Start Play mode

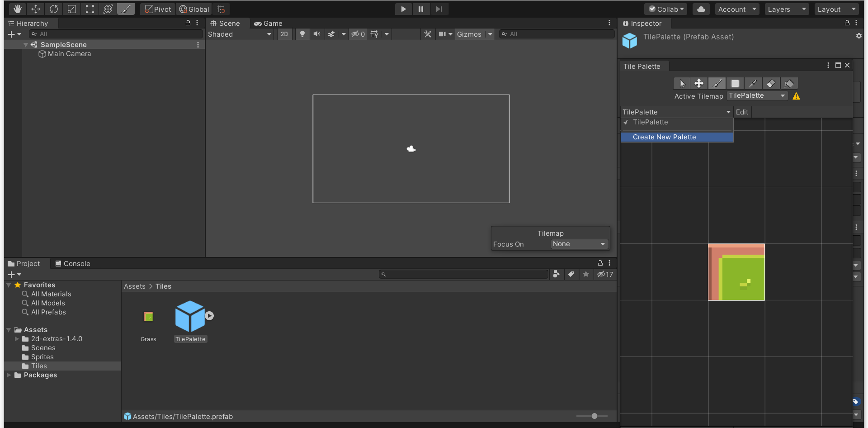pyautogui.click(x=403, y=9)
